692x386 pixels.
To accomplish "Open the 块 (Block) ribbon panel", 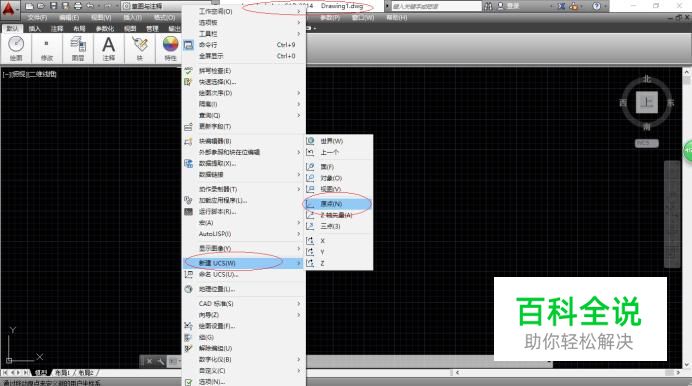I will [x=139, y=49].
